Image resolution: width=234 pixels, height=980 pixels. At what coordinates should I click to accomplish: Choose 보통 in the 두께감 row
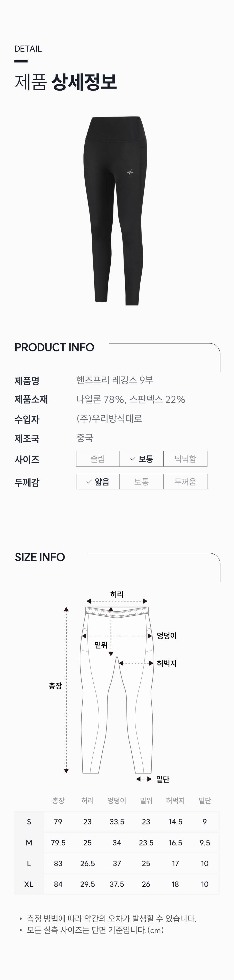141,482
